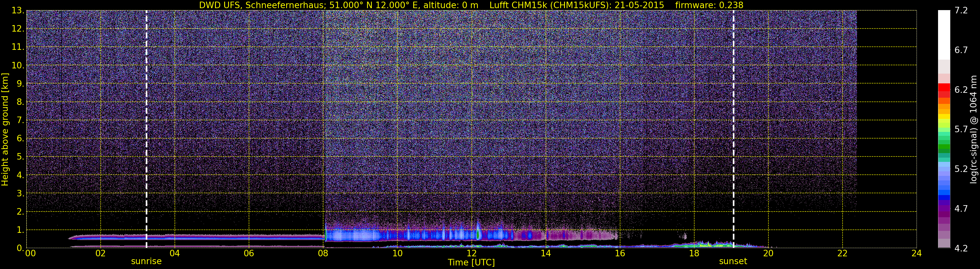Click the yellow segment of the colorbar

pyautogui.click(x=944, y=116)
